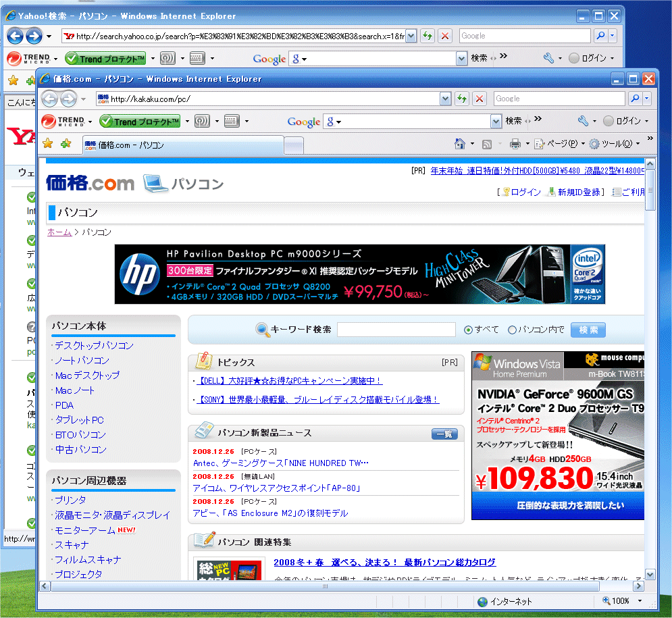Click the 一覧 button in news section
Viewport: 672px width, 618px height.
coord(444,434)
